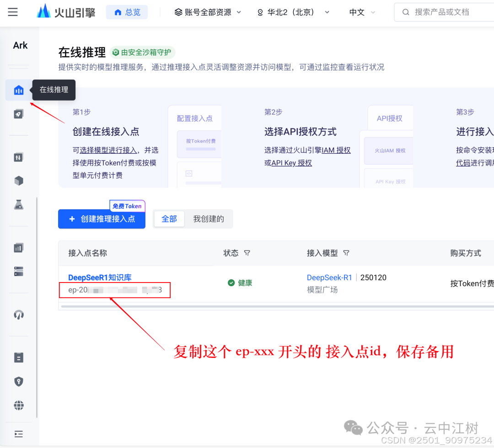Click the 在线推理 page title
Screen dimensions: 494x448
click(x=82, y=52)
